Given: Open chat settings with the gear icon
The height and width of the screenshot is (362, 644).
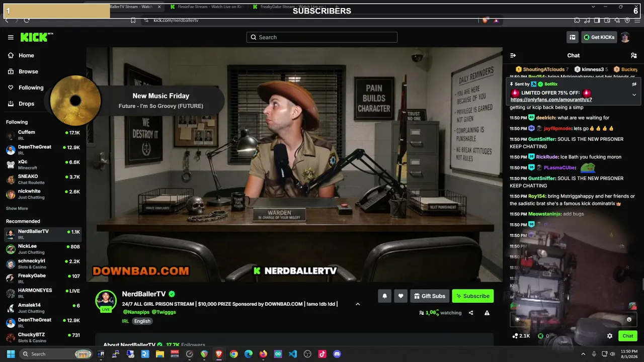Looking at the screenshot, I should point(610,336).
